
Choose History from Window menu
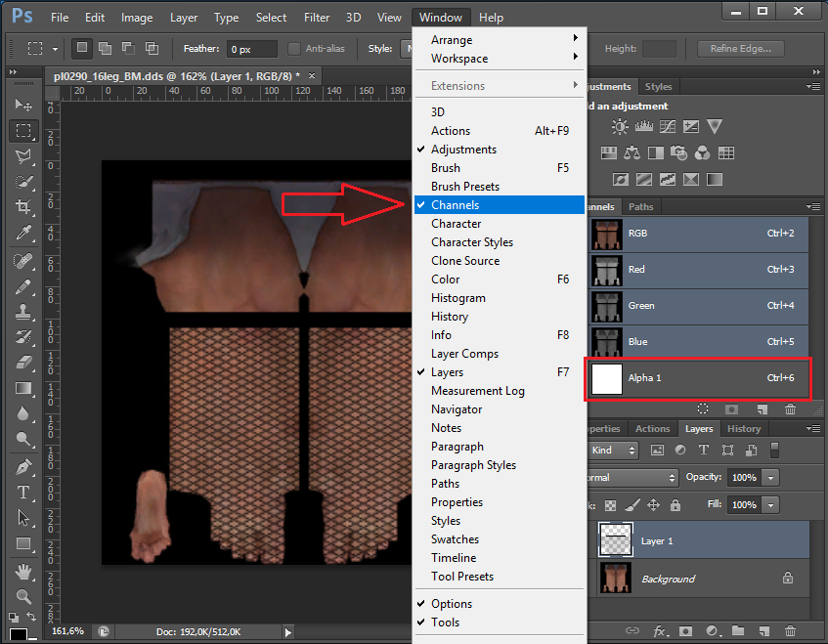pyautogui.click(x=499, y=317)
